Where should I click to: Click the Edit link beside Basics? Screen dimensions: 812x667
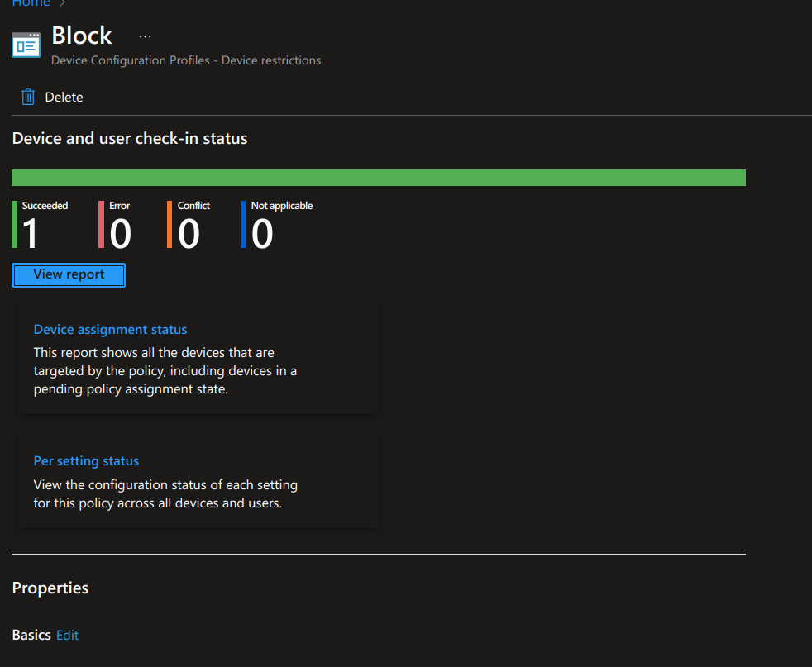(x=67, y=635)
